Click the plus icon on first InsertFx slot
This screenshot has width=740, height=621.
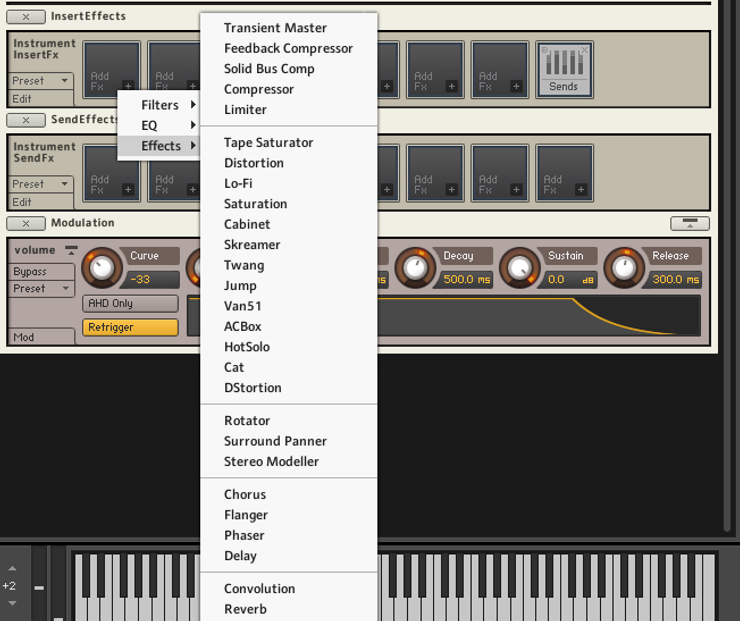pyautogui.click(x=128, y=86)
